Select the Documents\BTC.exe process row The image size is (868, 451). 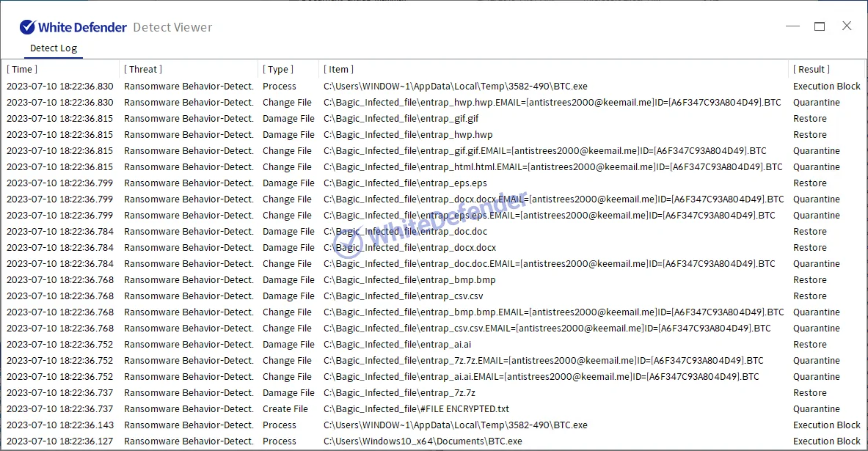(423, 441)
